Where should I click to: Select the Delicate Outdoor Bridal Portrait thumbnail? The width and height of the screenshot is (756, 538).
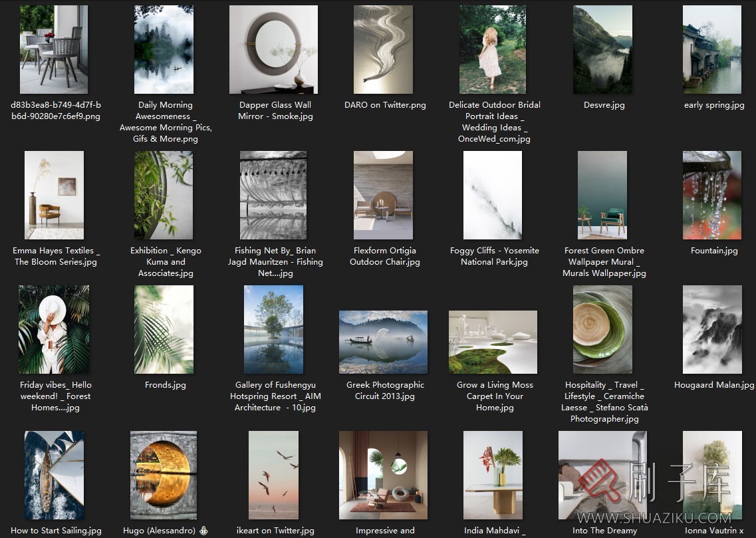(x=493, y=50)
